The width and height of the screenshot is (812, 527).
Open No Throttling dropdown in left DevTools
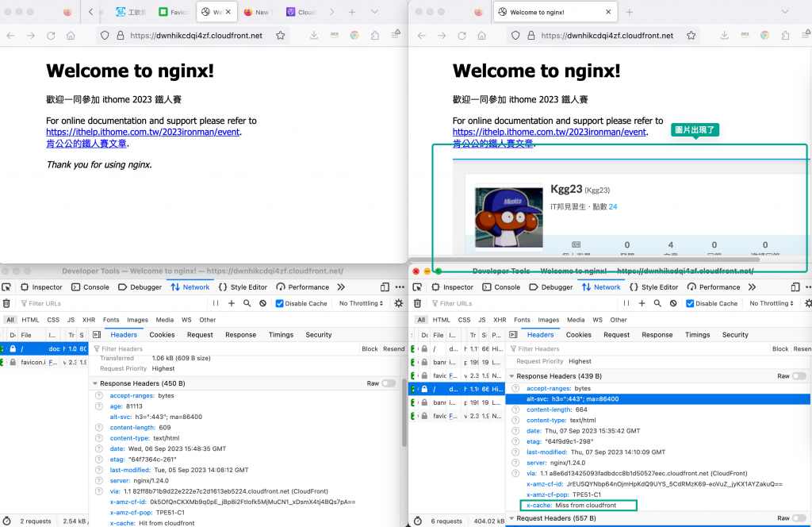(x=361, y=304)
